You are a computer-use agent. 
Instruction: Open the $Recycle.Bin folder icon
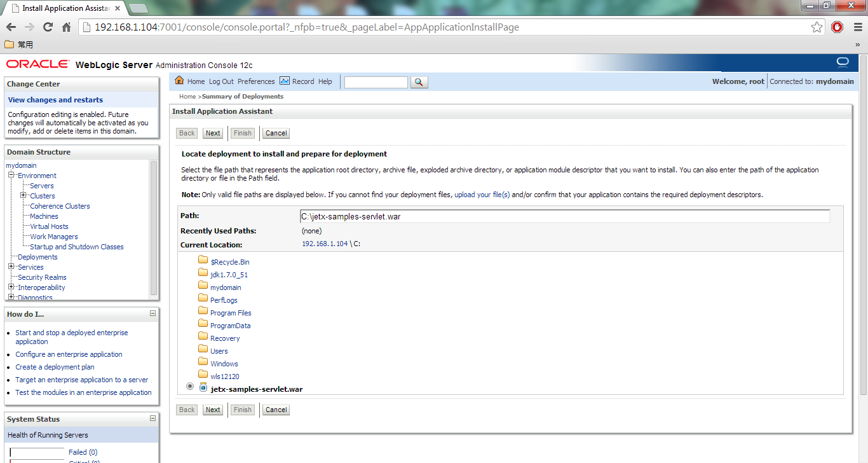pos(203,259)
